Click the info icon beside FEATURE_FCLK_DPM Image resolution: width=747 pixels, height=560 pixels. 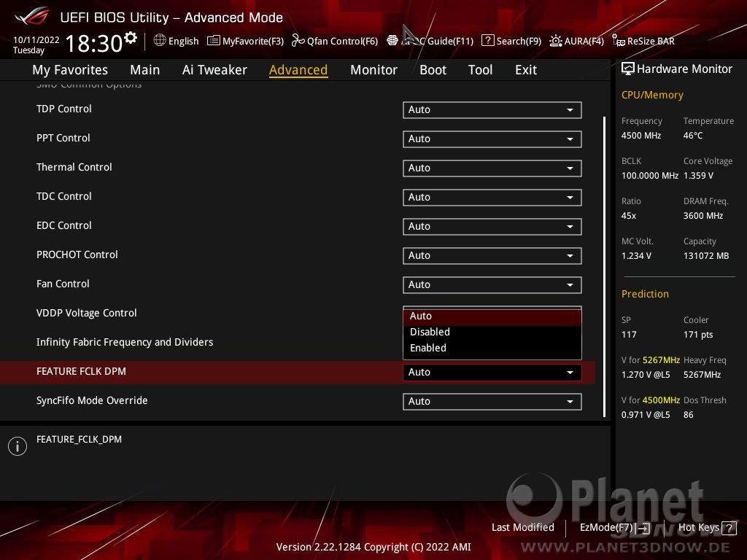point(18,446)
